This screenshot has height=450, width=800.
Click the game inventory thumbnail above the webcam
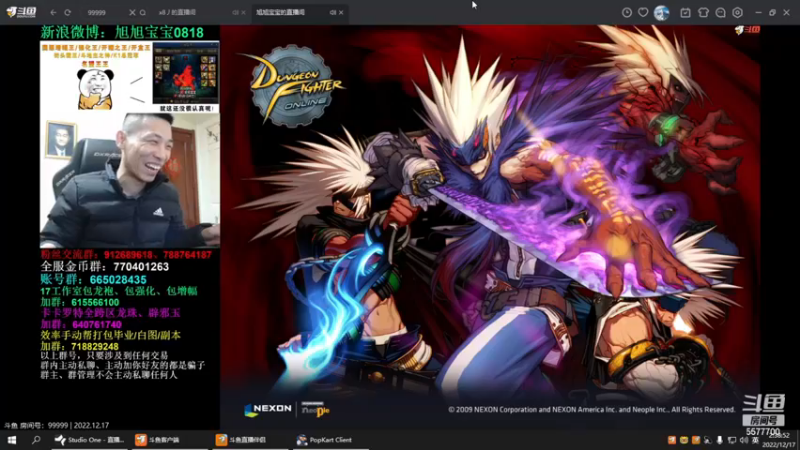(186, 73)
